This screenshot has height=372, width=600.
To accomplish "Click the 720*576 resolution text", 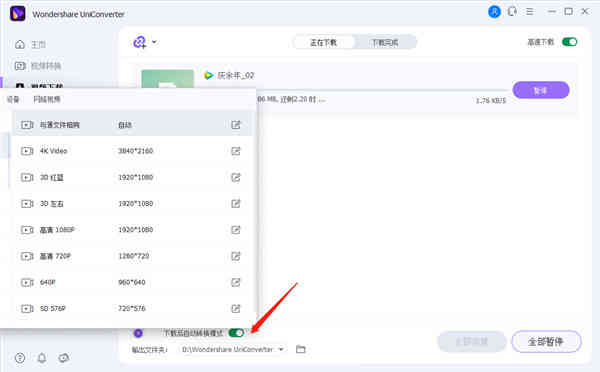I will coord(132,308).
